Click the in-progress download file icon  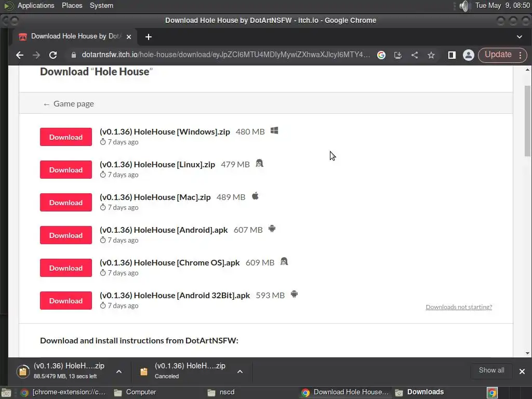tap(23, 371)
